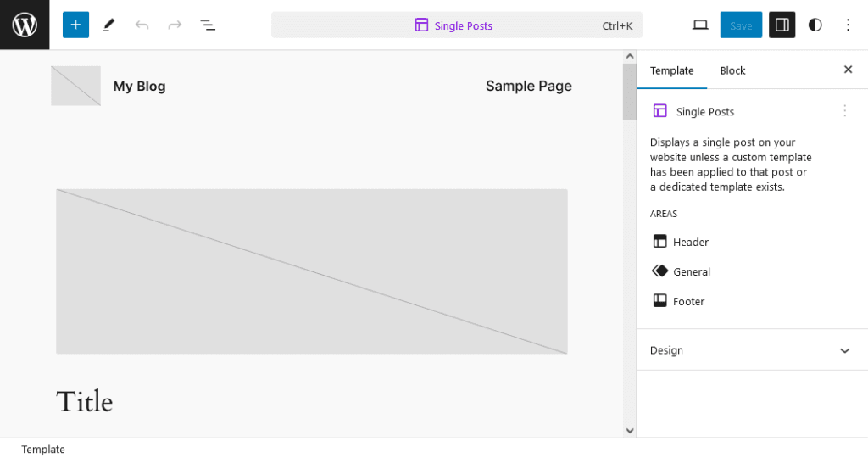Select the post Title block
Viewport: 868px width, 458px height.
[85, 401]
